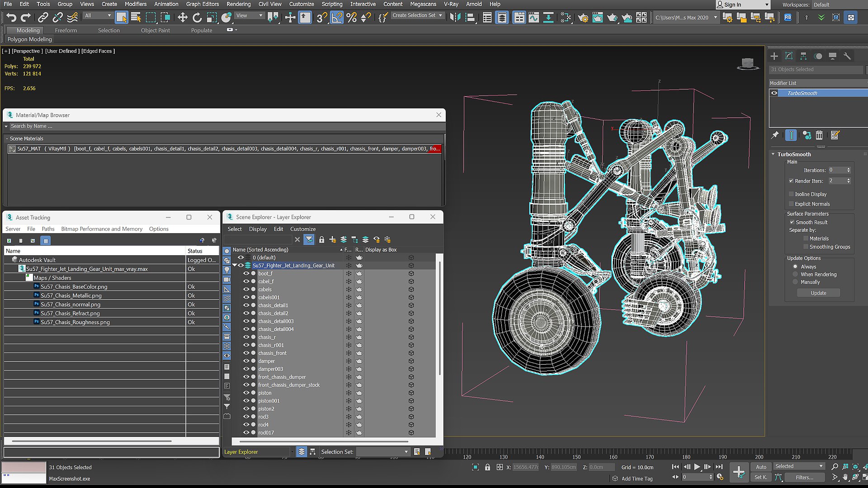The image size is (868, 488).
Task: Select the Move tool in toolbar
Action: 182,18
